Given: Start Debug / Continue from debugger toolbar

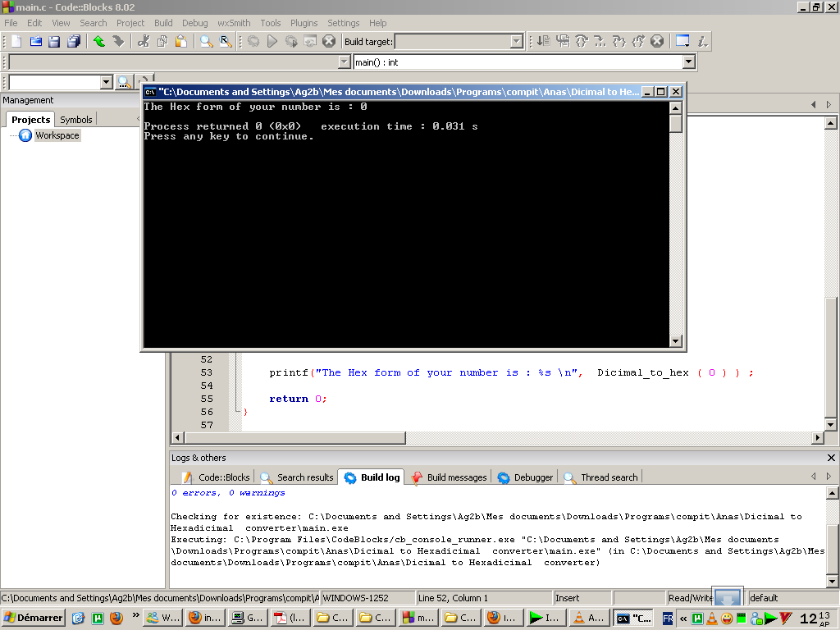Looking at the screenshot, I should (x=543, y=41).
